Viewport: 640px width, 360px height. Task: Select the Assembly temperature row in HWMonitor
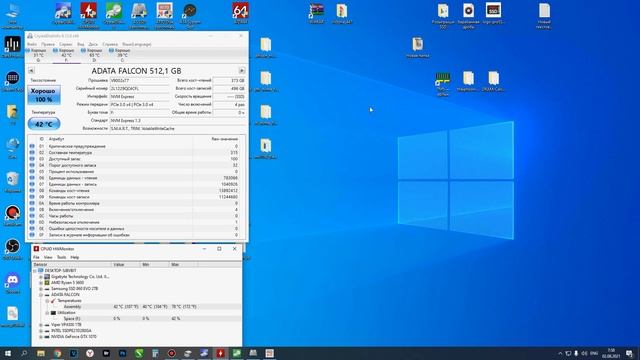[137, 307]
